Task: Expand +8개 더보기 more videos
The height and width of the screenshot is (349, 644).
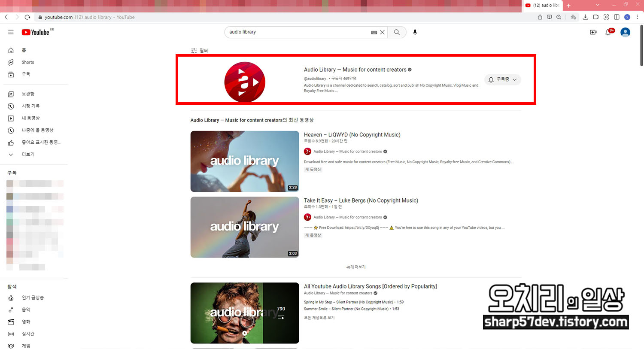Action: click(355, 267)
